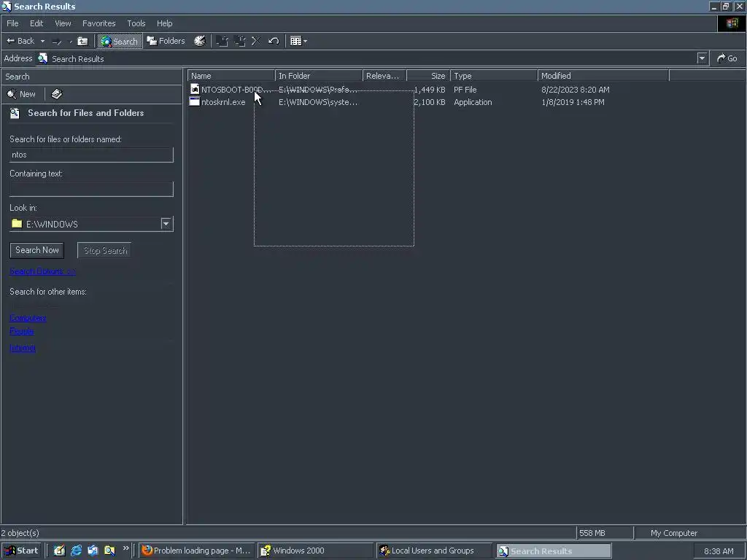The image size is (747, 560).
Task: Click the Undo toolbar icon
Action: click(x=274, y=41)
